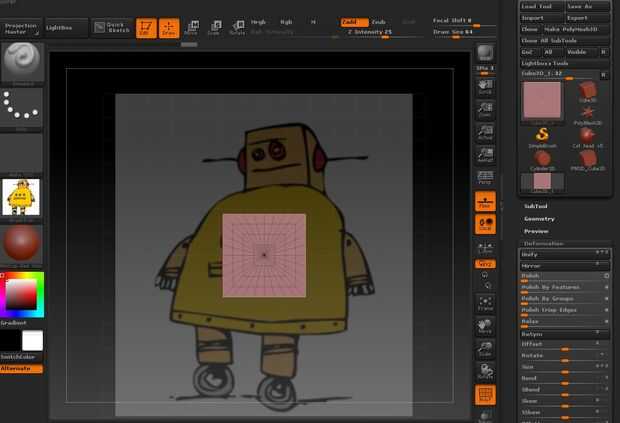This screenshot has width=620, height=423.
Task: Select the white secondary color swatch
Action: click(32, 341)
